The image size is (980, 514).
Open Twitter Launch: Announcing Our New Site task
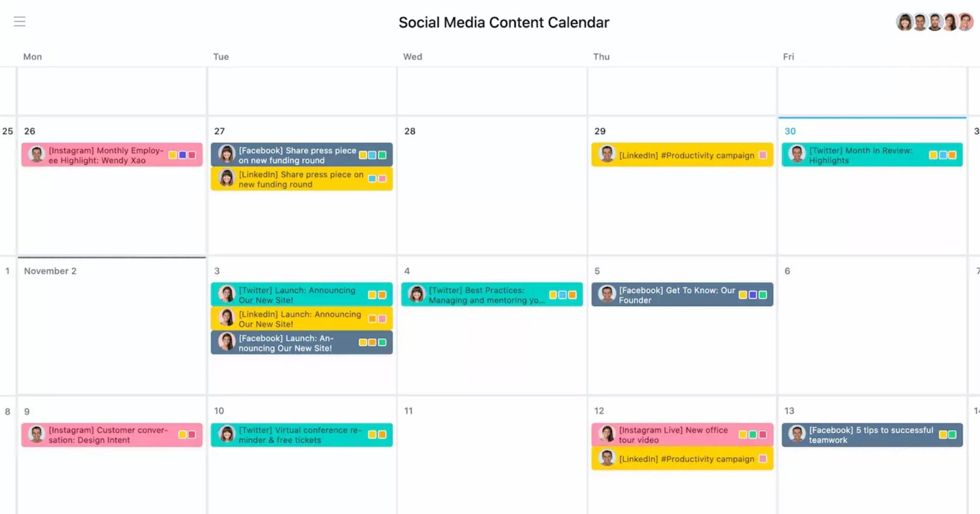click(x=302, y=294)
